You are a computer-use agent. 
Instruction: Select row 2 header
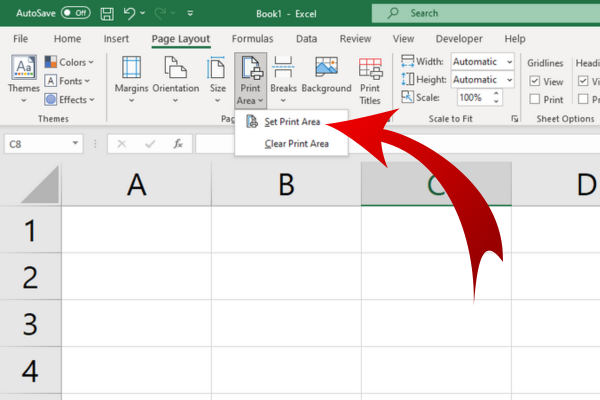pyautogui.click(x=30, y=277)
